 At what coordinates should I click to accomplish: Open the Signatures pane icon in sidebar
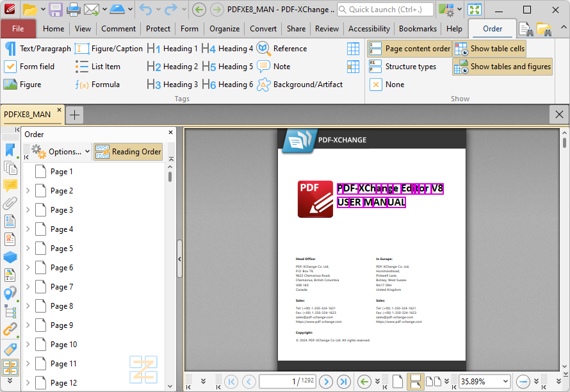tap(10, 239)
